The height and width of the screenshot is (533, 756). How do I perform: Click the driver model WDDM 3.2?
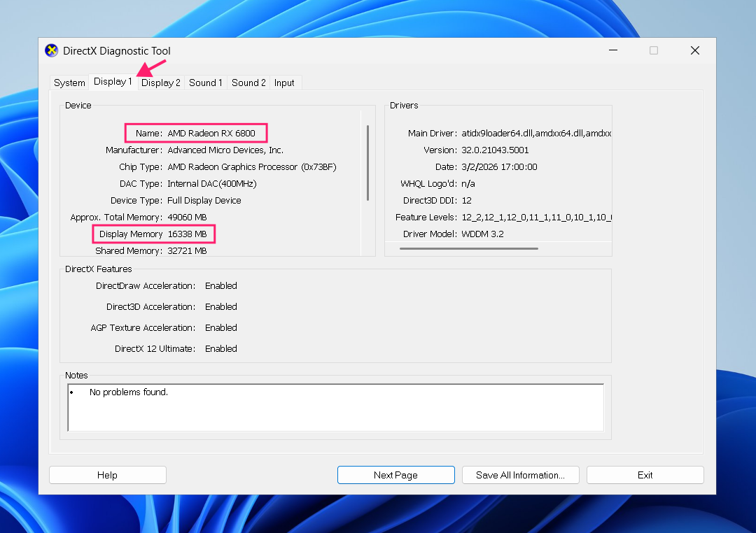482,234
